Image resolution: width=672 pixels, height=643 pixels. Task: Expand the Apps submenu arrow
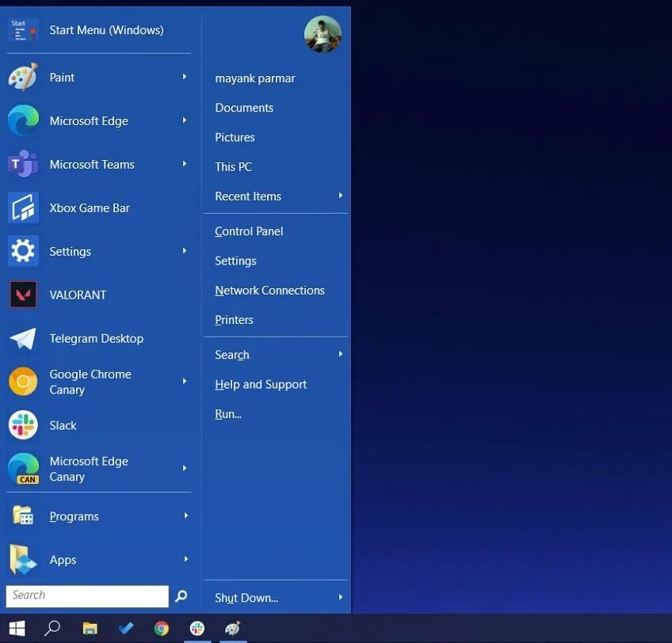tap(186, 559)
